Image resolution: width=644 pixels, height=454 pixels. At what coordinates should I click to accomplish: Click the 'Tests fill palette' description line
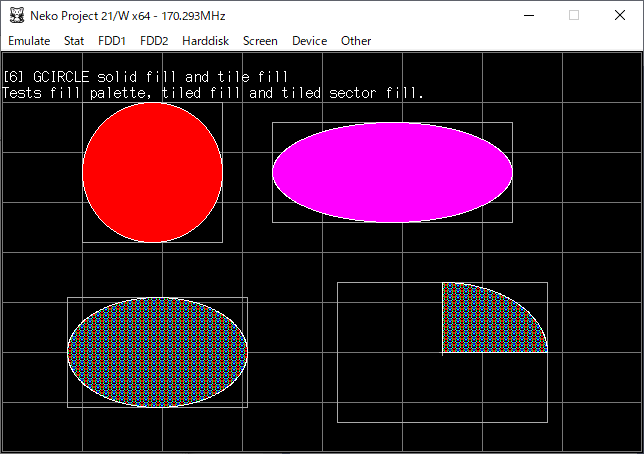point(213,93)
